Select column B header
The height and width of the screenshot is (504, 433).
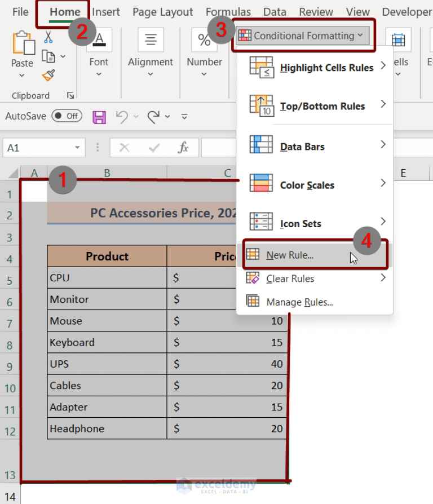click(x=107, y=173)
